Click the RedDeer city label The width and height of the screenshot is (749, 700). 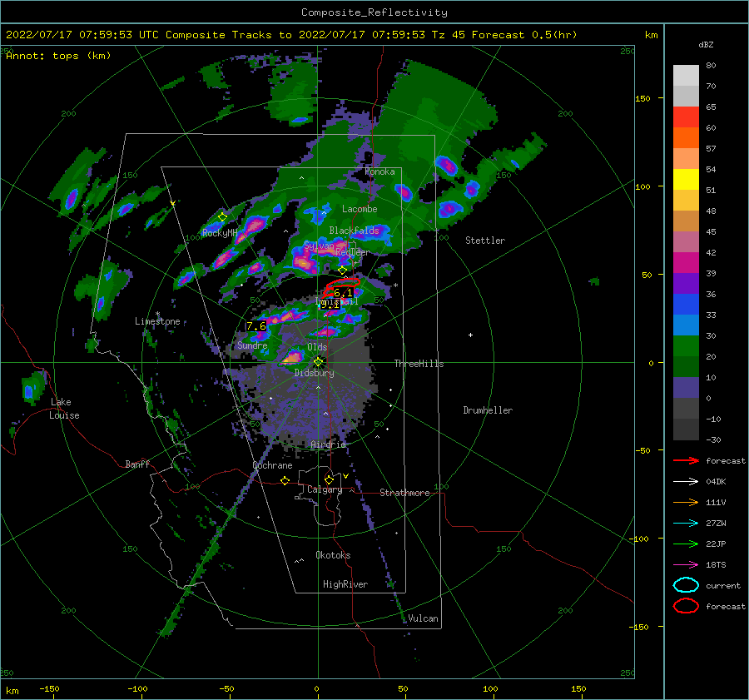353,252
